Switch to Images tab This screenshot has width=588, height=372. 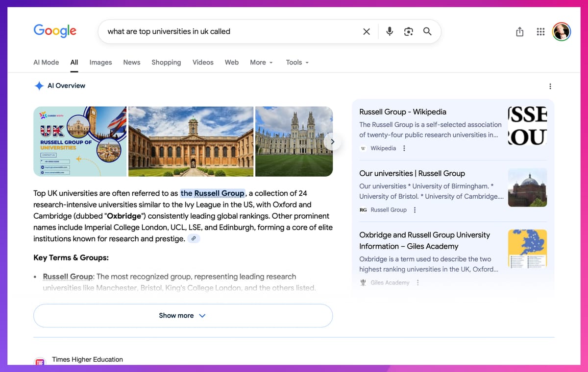point(100,62)
